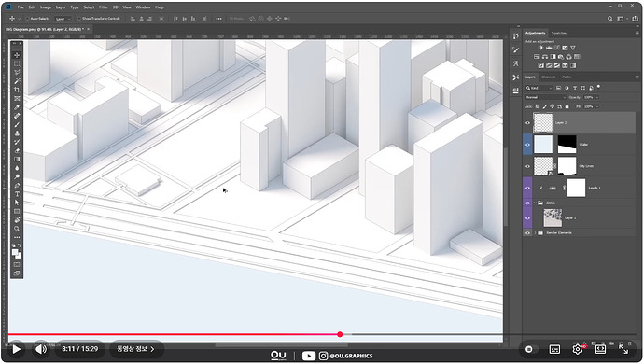This screenshot has width=644, height=364.
Task: Switch to the Paths tab
Action: tap(567, 77)
